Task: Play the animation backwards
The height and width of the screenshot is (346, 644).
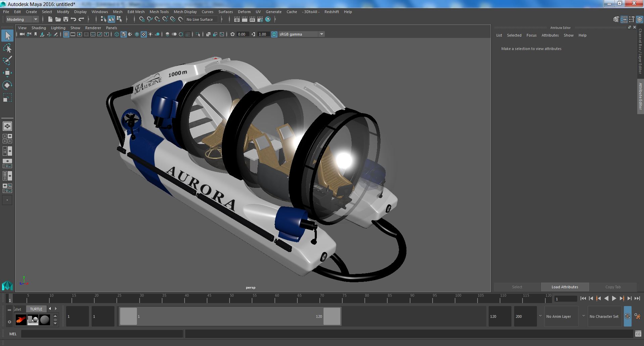Action: click(x=606, y=298)
